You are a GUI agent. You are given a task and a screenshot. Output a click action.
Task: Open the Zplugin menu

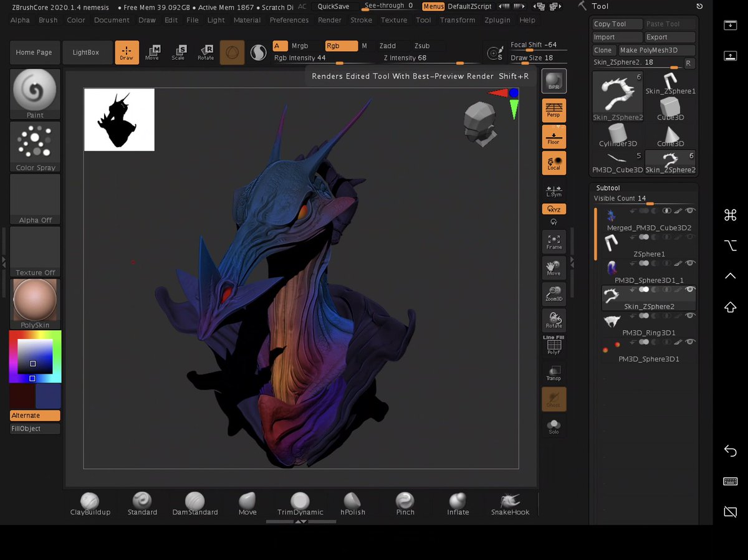click(497, 20)
